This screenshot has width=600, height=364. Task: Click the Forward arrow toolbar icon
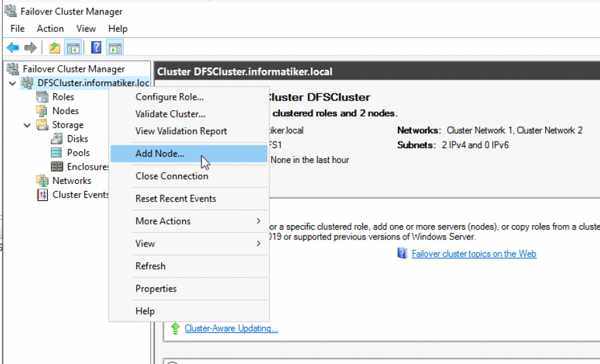coord(30,48)
